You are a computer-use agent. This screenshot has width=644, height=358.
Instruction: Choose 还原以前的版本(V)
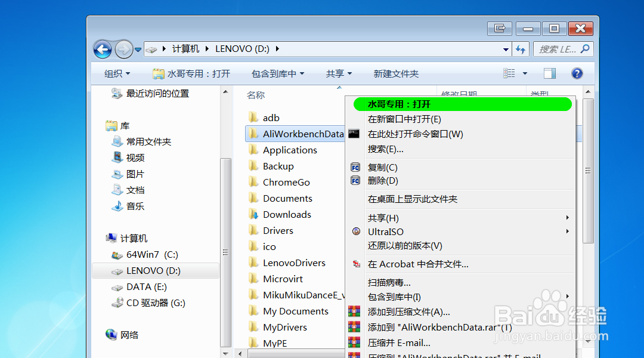tap(460, 246)
